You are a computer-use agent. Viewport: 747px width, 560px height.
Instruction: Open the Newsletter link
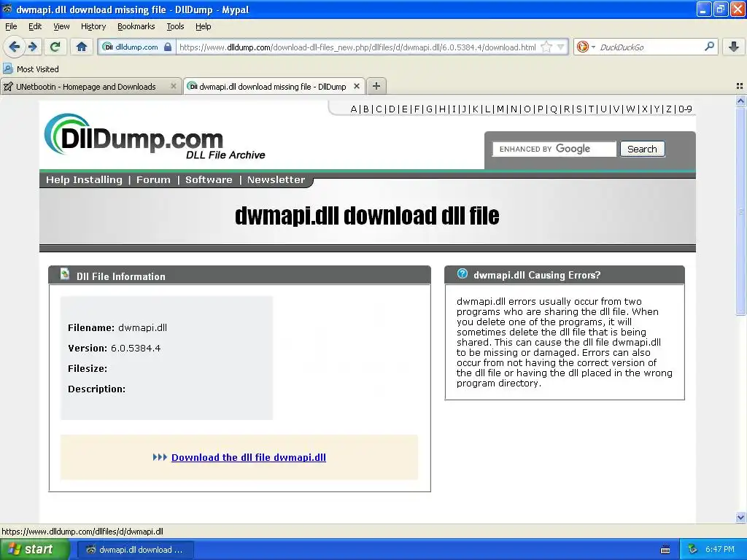coord(276,180)
